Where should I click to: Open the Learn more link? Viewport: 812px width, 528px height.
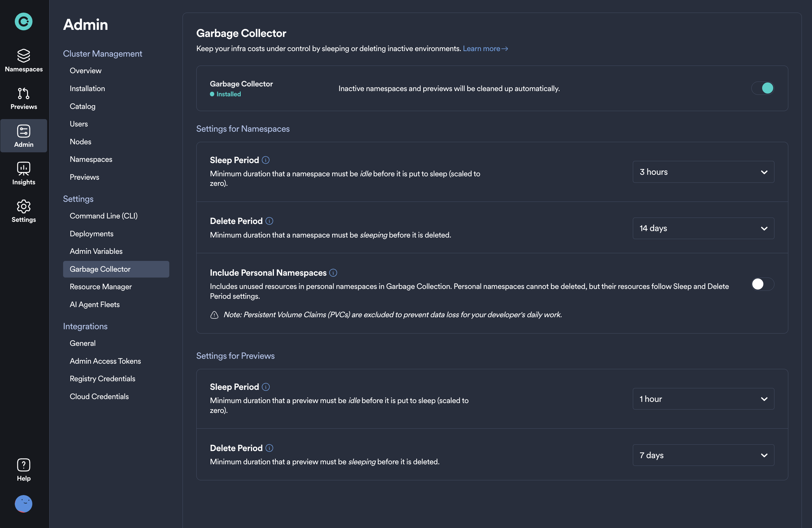(x=485, y=48)
